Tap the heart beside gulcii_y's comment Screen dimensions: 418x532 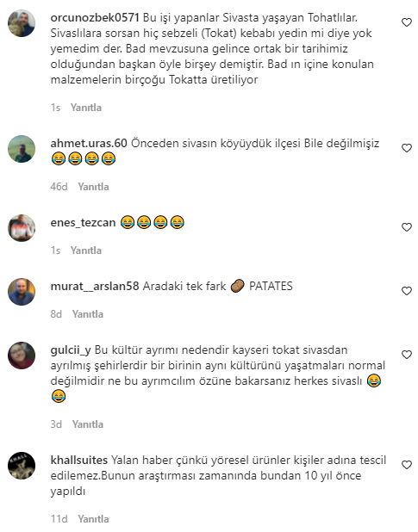tap(407, 355)
